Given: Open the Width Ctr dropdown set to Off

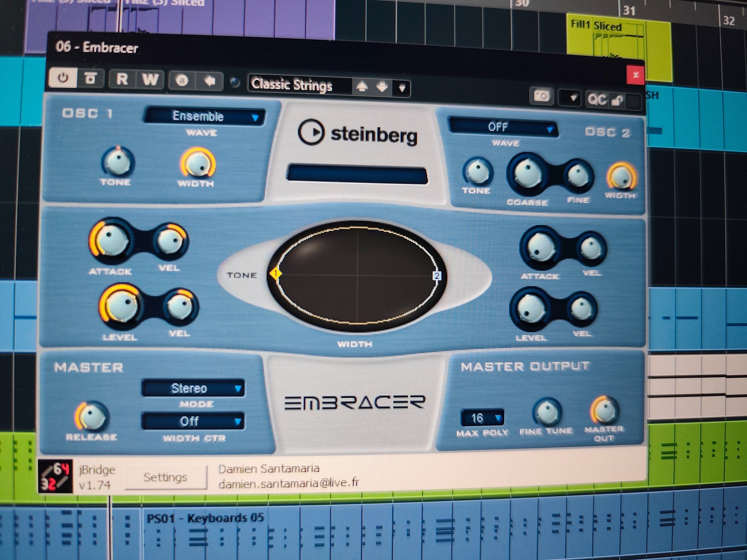Looking at the screenshot, I should [x=193, y=421].
